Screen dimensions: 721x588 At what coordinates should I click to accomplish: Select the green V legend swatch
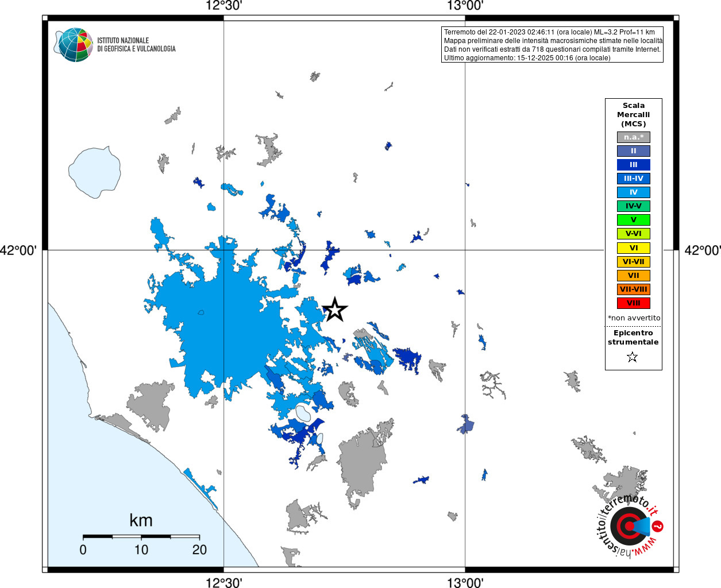(634, 220)
